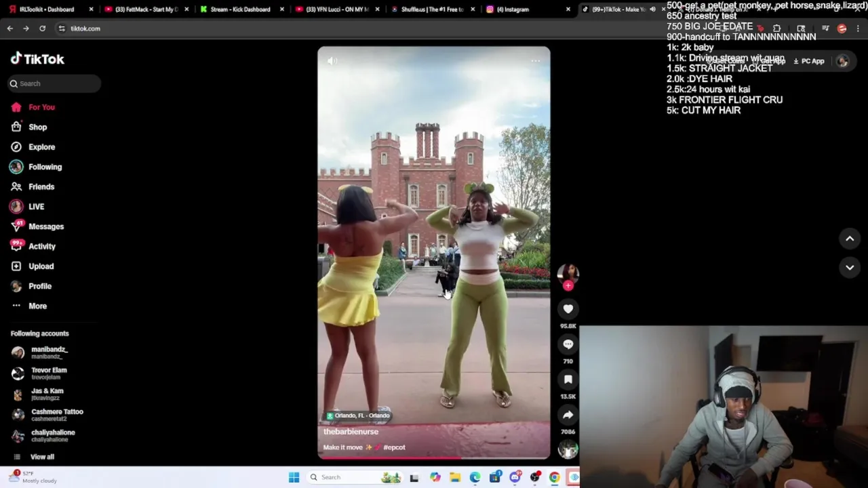Like the video with the heart icon

click(x=568, y=309)
